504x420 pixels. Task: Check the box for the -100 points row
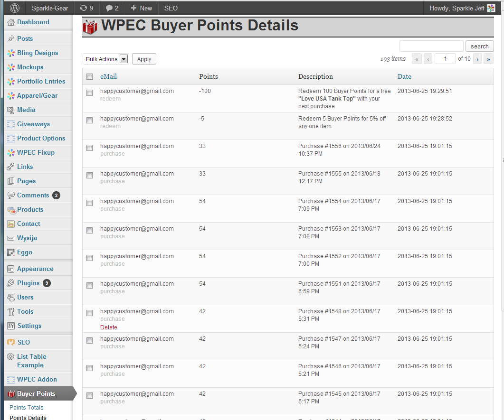click(89, 93)
